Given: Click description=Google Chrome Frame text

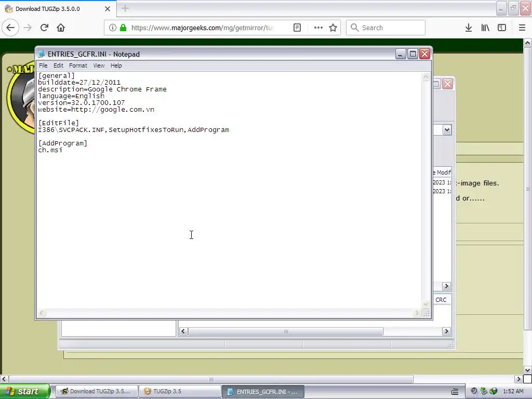Looking at the screenshot, I should (x=102, y=89).
